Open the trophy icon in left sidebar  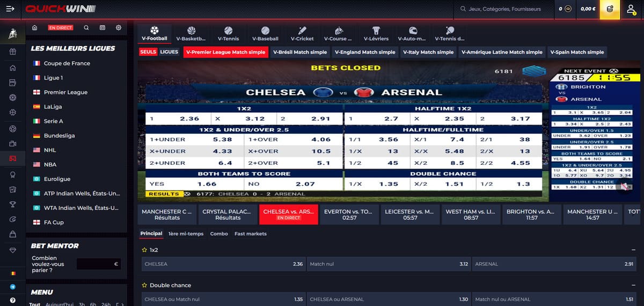point(12,204)
